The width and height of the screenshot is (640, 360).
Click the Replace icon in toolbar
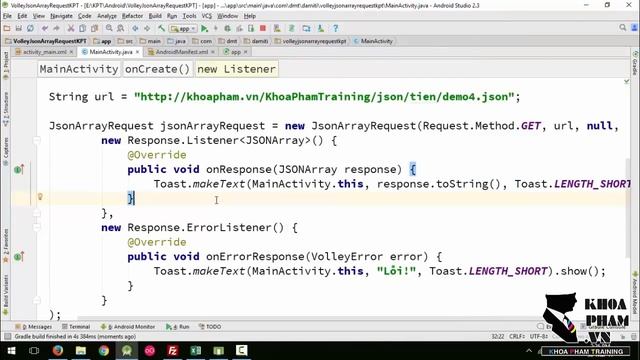point(121,29)
